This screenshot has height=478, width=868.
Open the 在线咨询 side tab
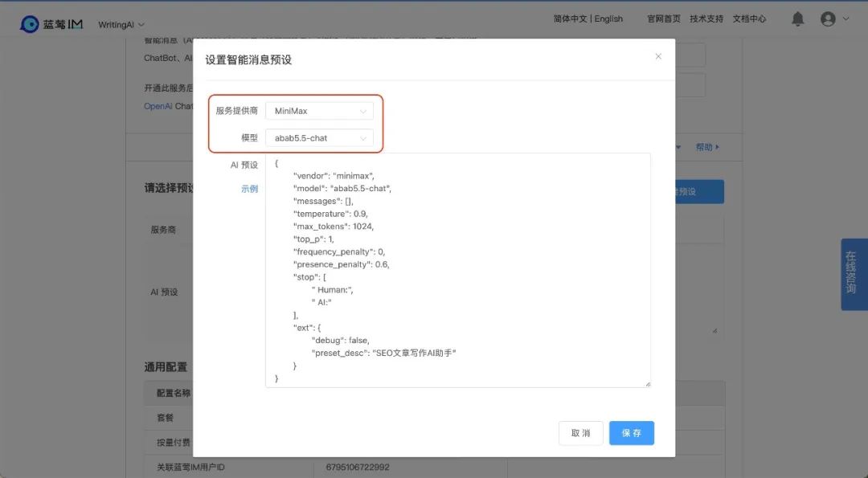[854, 274]
